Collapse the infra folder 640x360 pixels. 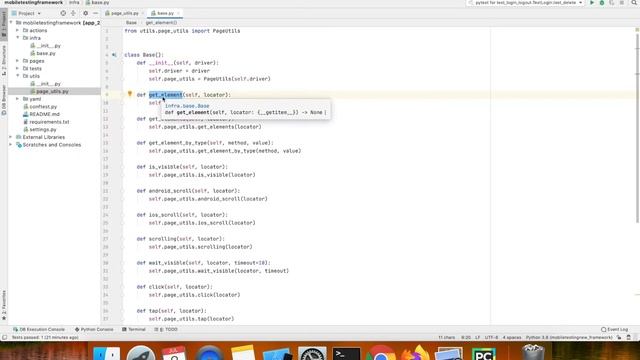click(x=18, y=38)
